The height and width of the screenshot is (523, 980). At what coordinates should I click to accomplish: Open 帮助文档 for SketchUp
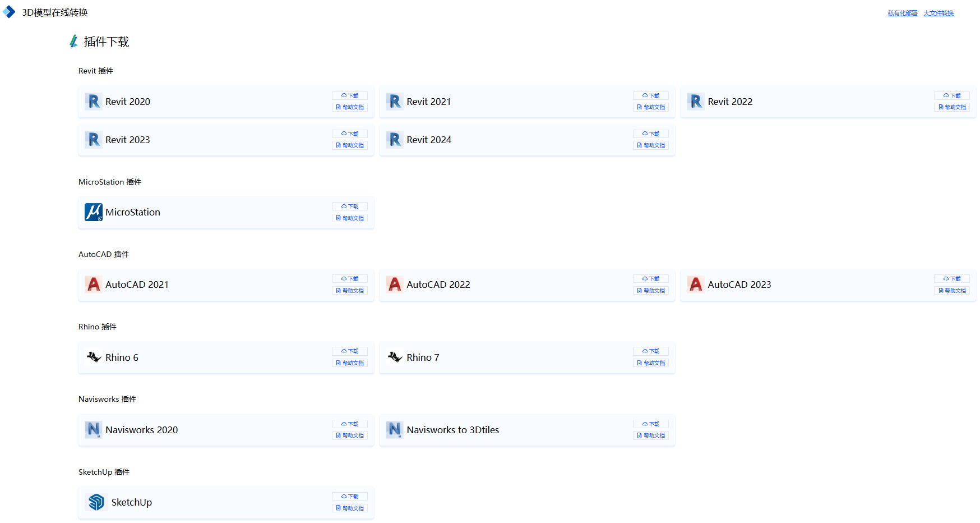point(350,508)
